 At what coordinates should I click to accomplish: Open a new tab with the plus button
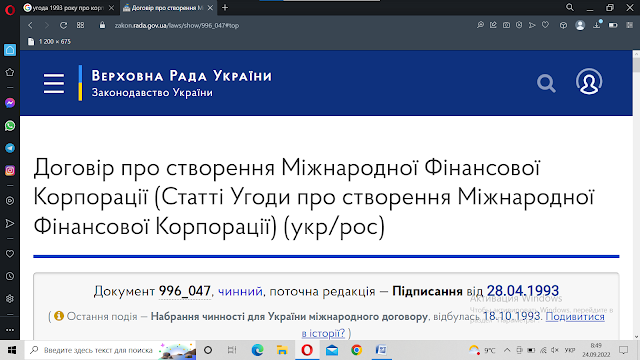pyautogui.click(x=225, y=7)
